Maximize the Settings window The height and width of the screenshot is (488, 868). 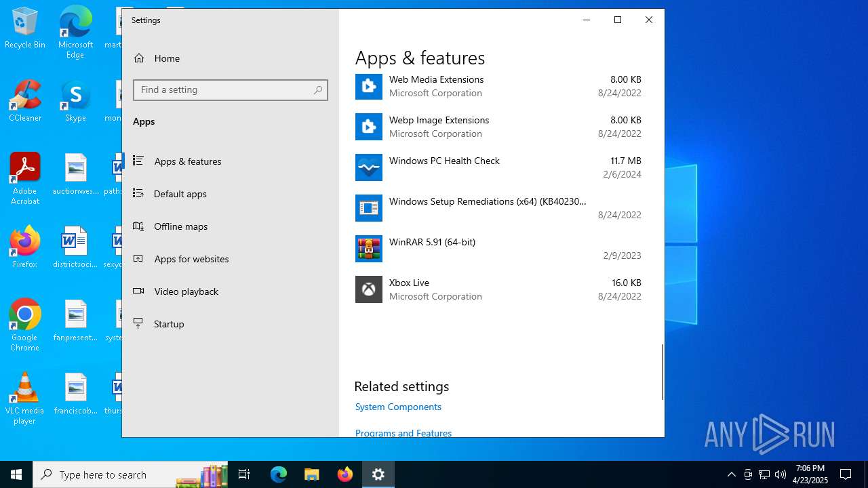pyautogui.click(x=618, y=20)
